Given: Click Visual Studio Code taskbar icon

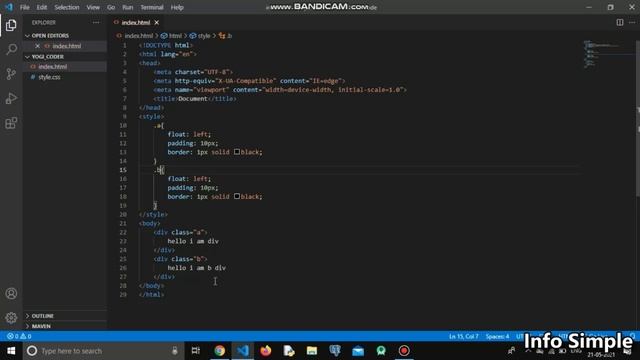Looking at the screenshot, I should point(243,351).
